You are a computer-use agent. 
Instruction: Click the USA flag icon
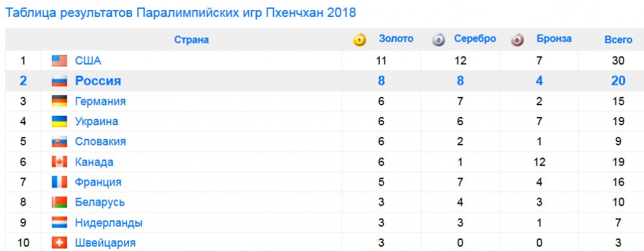point(59,61)
